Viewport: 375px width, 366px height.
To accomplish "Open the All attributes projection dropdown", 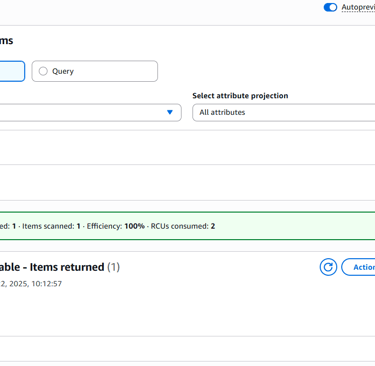I will click(284, 112).
